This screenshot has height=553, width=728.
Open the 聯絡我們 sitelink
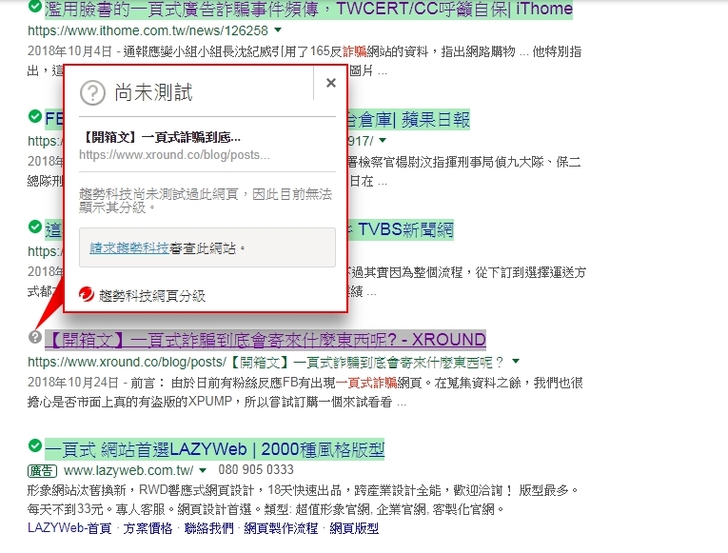pos(209,528)
